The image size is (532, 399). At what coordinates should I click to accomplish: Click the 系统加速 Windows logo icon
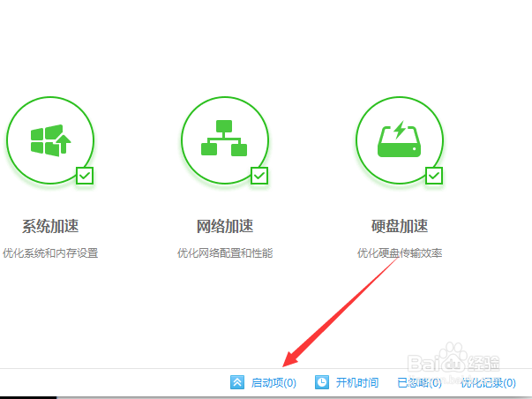click(50, 140)
